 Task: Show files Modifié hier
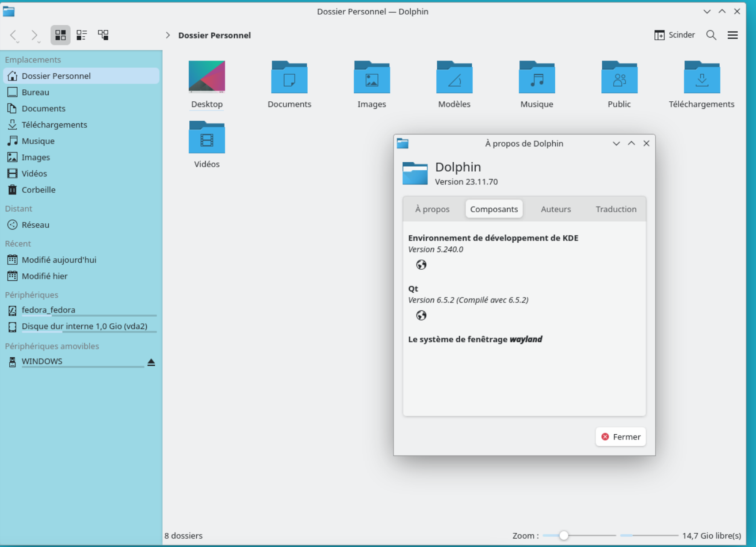tap(81, 276)
